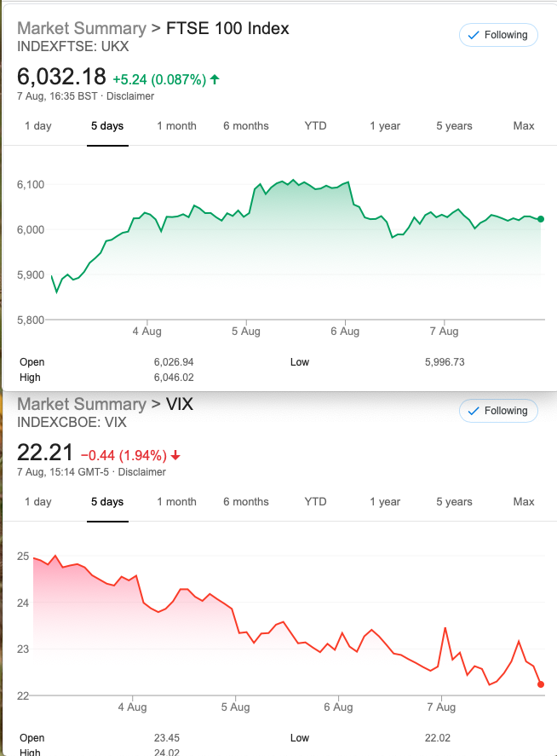This screenshot has height=756, width=557.
Task: Click the FTSE Low value 5,996.73
Action: [x=445, y=362]
